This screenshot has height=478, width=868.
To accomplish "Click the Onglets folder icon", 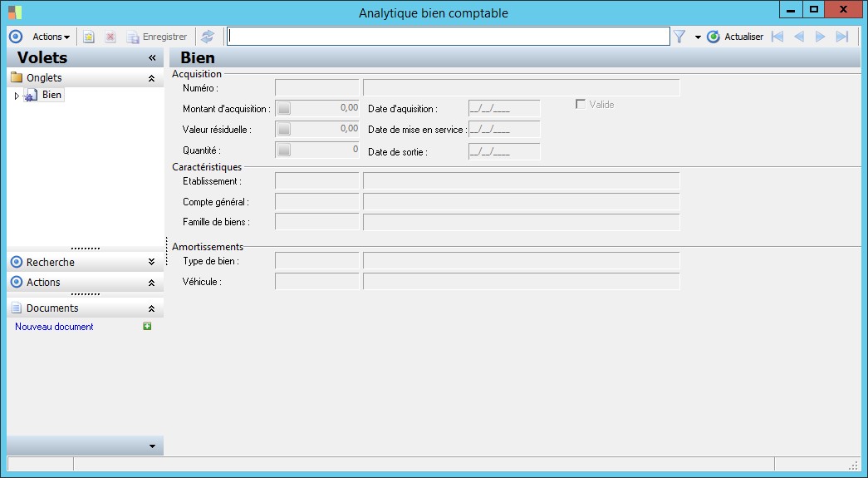I will pos(17,77).
